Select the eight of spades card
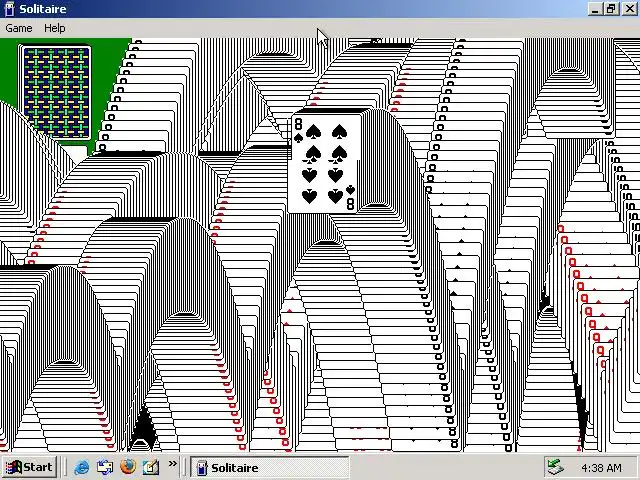This screenshot has height=480, width=640. (324, 164)
